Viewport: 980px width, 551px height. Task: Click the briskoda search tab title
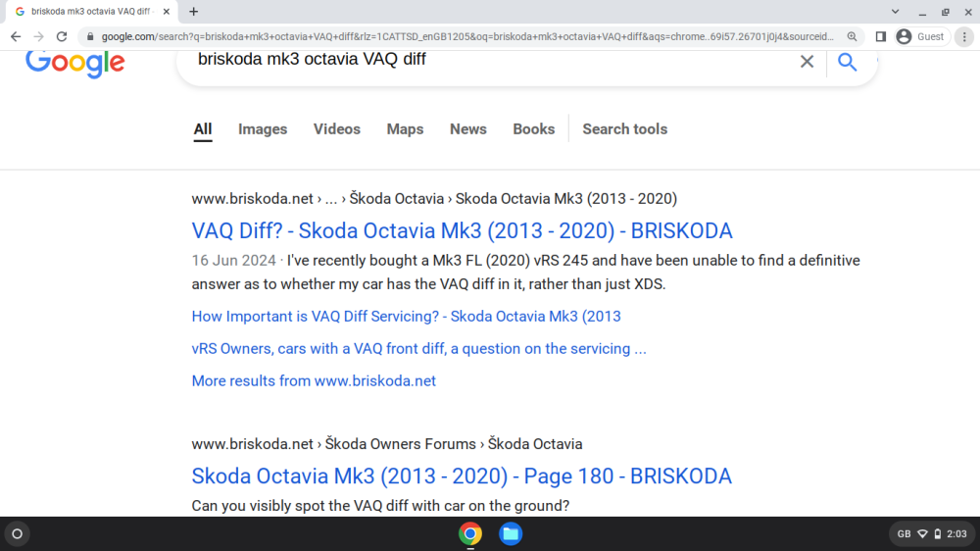pos(91,11)
